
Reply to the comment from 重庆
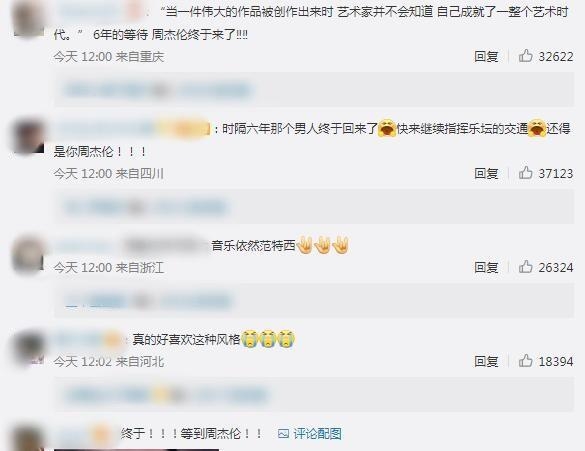coord(486,56)
